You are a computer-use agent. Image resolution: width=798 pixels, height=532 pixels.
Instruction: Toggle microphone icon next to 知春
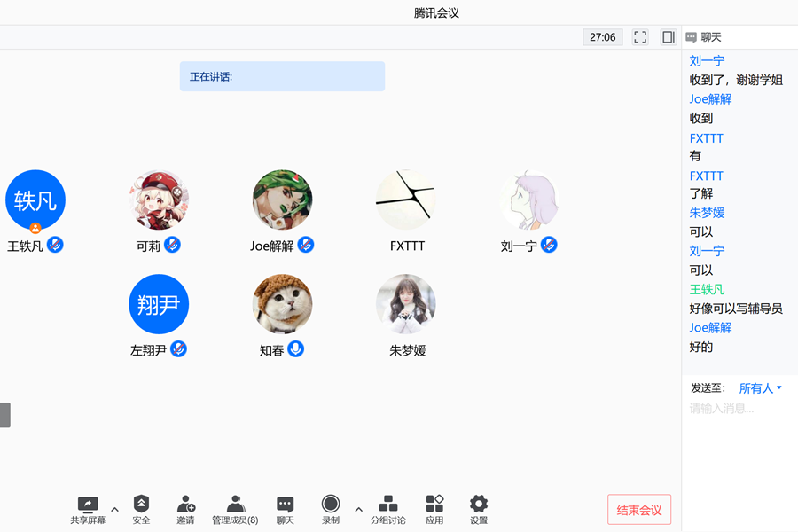click(296, 349)
